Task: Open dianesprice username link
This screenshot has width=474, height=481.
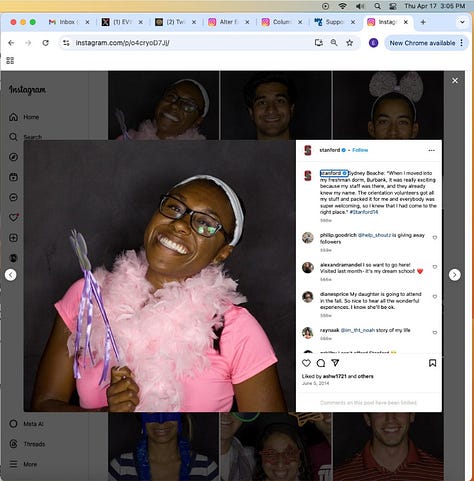Action: [334, 294]
